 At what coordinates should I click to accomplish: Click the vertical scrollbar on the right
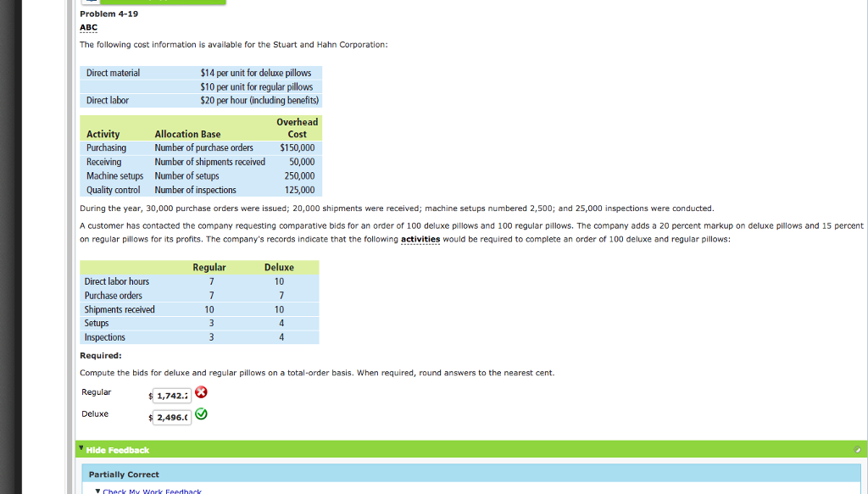coord(865,246)
